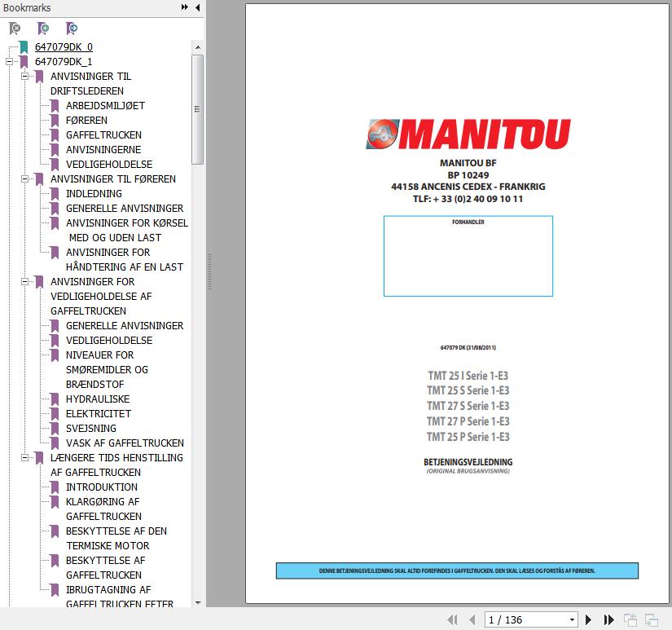Collapse bookmarks panel using left triangle icon
Viewport: 672px width, 630px height.
point(198,7)
